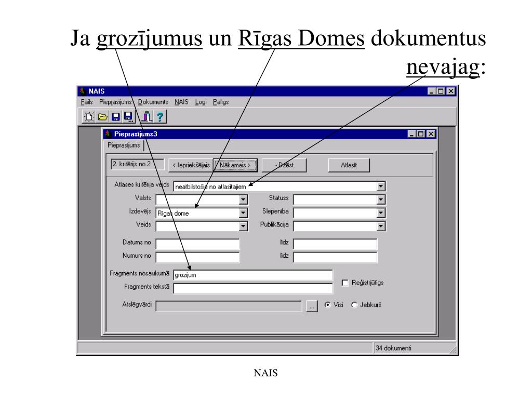
Task: Click the Atlasīt button
Action: [349, 165]
